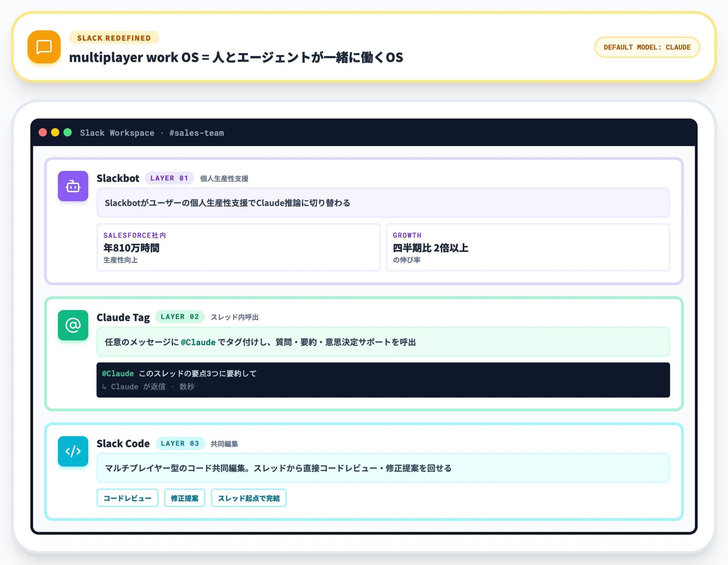Click the 修正提案 tag chip
Image resolution: width=728 pixels, height=565 pixels.
(x=185, y=498)
